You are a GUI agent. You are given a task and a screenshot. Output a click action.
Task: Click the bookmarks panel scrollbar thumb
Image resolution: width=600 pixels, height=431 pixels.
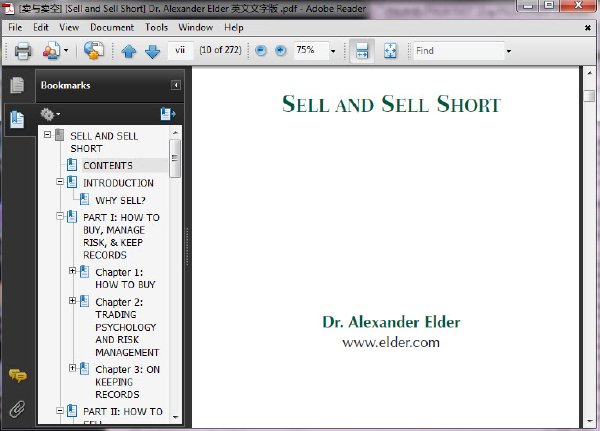(x=175, y=158)
